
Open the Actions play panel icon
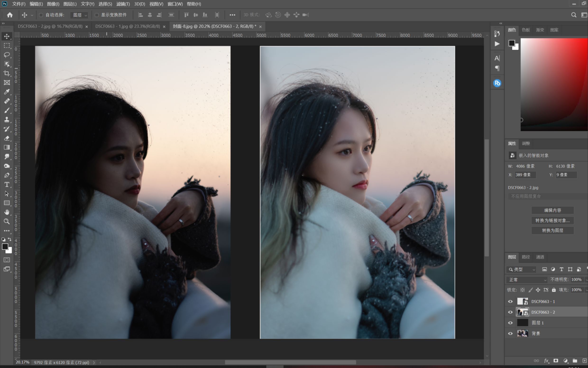(x=497, y=44)
